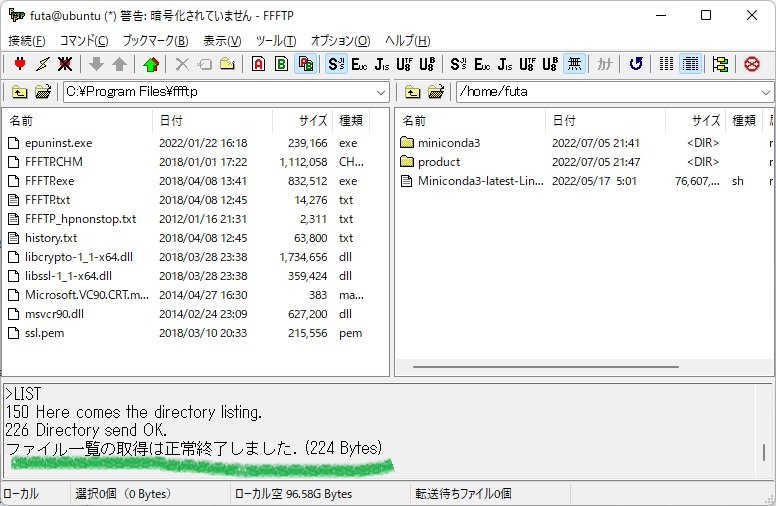This screenshot has height=506, width=776.
Task: Open the オプション(O) menu
Action: [x=340, y=41]
